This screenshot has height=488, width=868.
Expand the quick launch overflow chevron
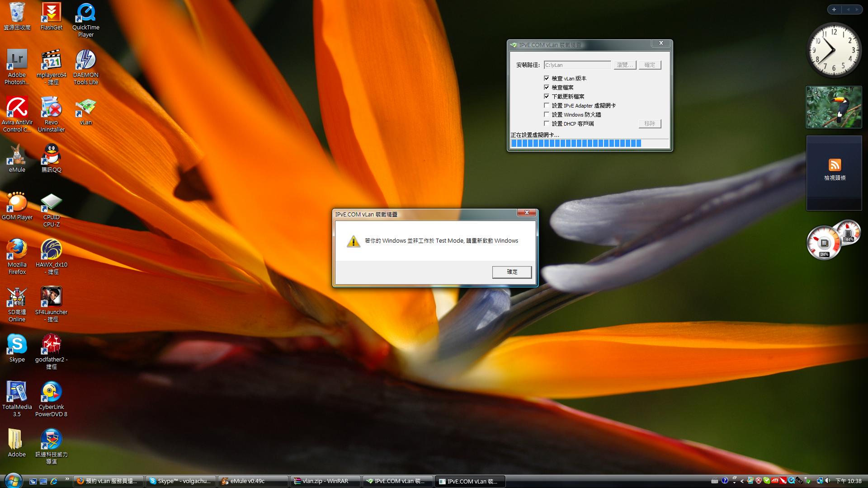[67, 479]
